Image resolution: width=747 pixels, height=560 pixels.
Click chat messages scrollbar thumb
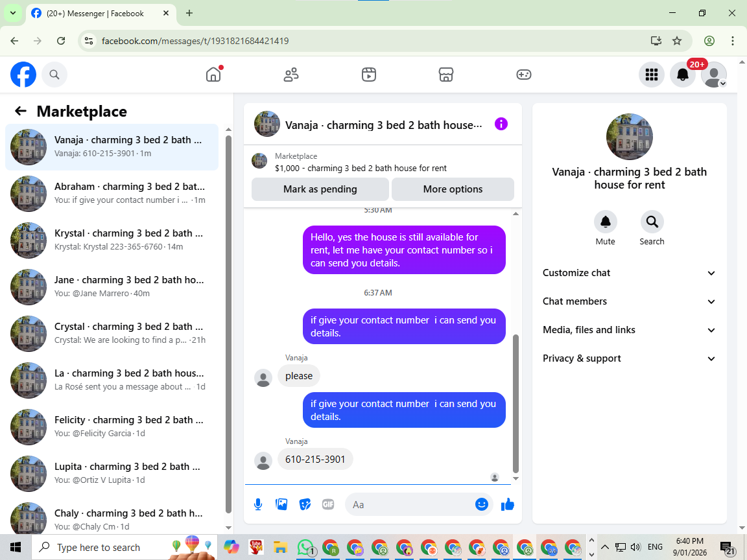[x=516, y=403]
